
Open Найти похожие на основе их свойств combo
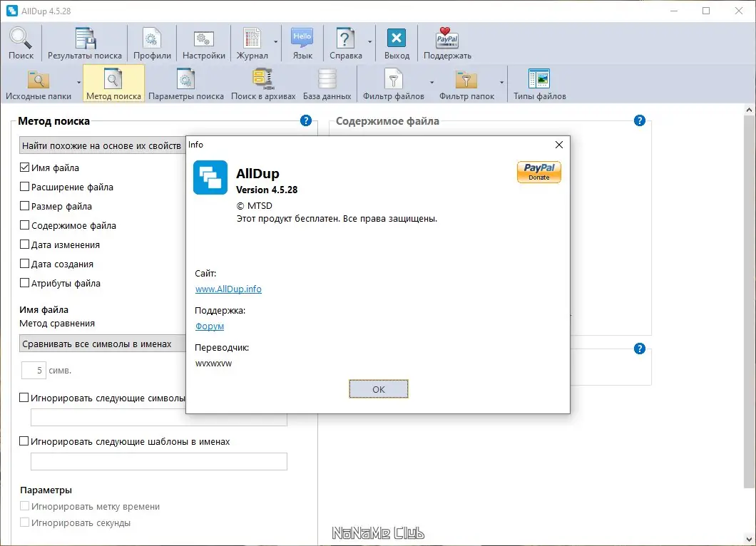click(103, 145)
